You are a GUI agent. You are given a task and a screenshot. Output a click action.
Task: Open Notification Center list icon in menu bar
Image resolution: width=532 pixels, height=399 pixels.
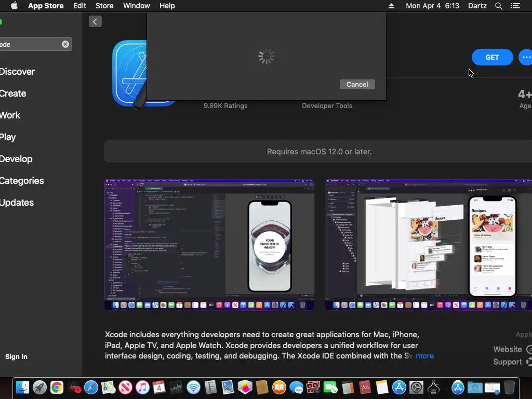pos(515,6)
